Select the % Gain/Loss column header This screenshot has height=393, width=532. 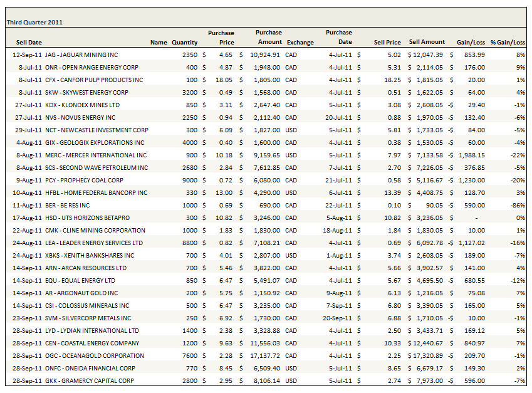click(x=508, y=43)
